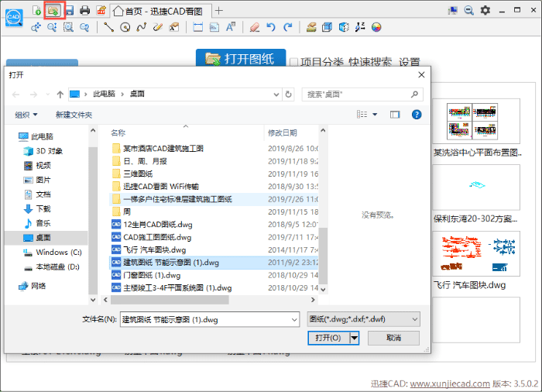
Task: Click the 打开(O) button
Action: point(329,338)
